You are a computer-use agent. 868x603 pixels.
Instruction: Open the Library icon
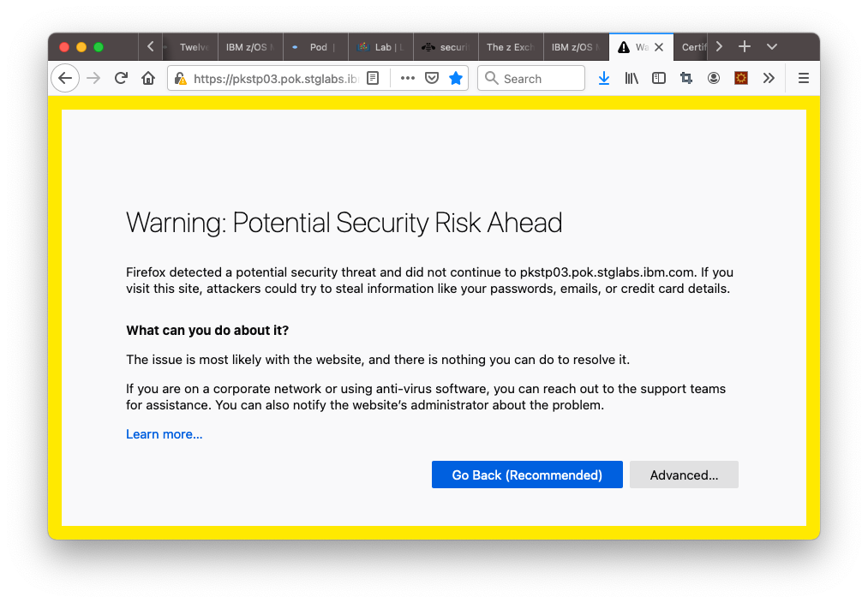coord(632,78)
